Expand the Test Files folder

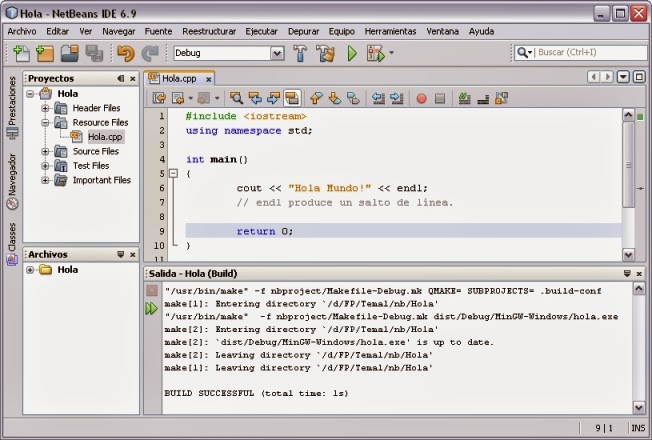point(45,166)
